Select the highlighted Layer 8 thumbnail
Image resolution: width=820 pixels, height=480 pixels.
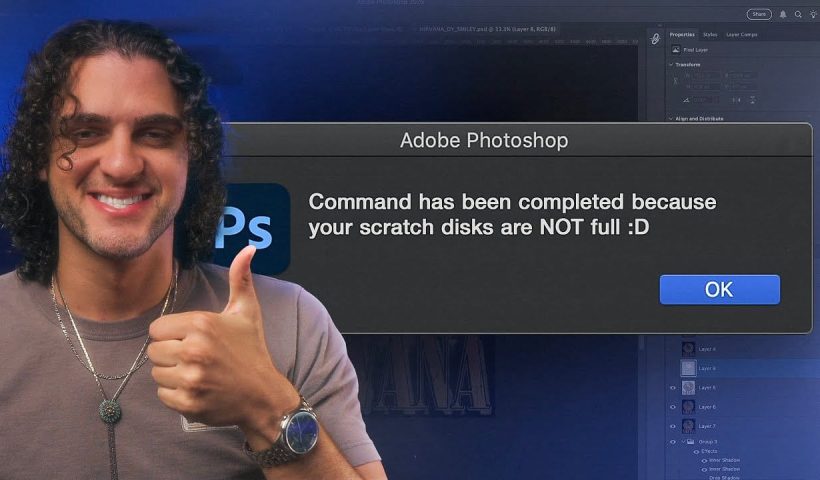tap(688, 368)
